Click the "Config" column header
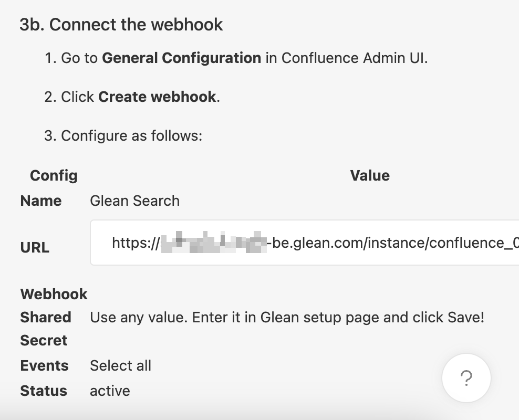This screenshot has width=519, height=420. tap(54, 175)
